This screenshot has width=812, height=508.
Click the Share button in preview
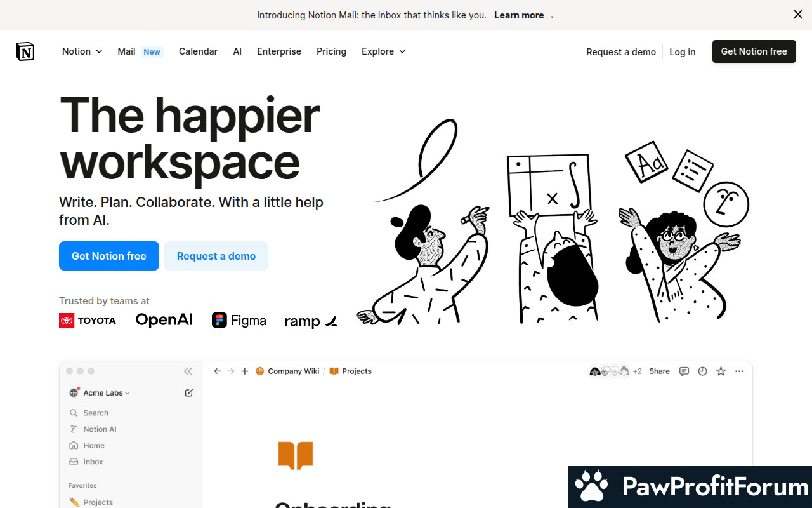(x=659, y=371)
